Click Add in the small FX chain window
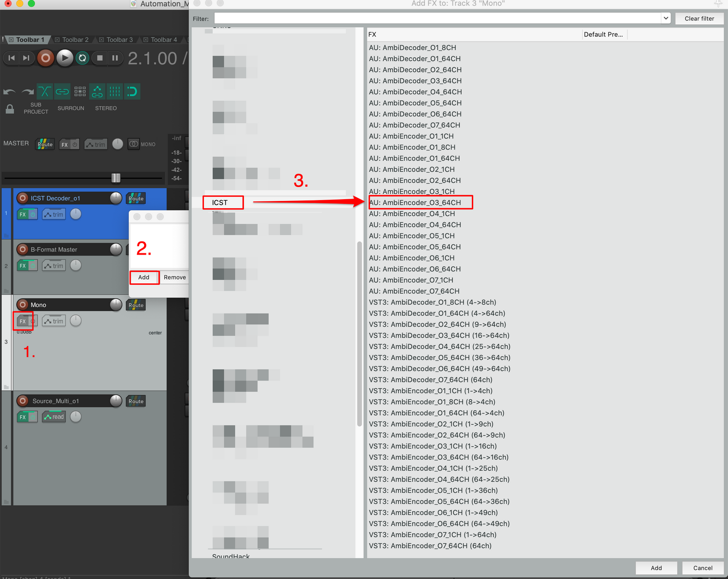The width and height of the screenshot is (728, 579). [144, 277]
